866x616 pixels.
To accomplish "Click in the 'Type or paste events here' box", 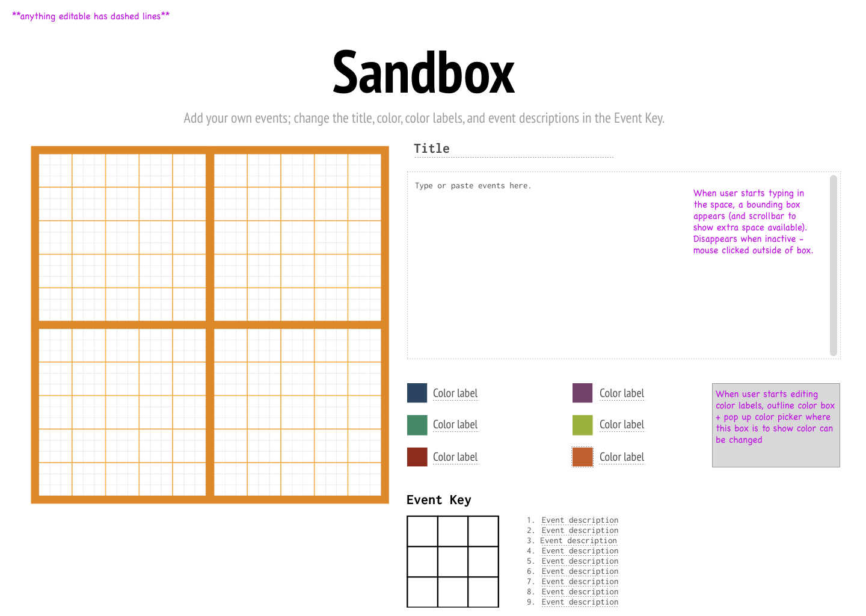I will click(x=624, y=265).
